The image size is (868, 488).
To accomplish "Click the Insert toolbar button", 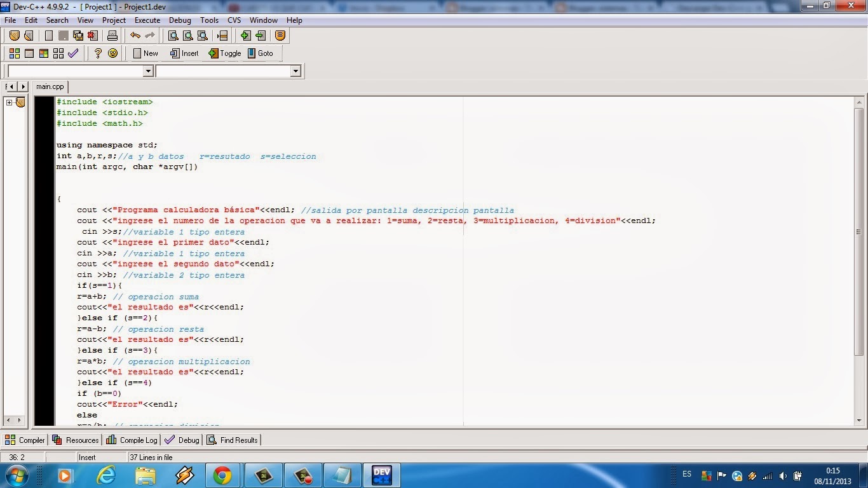I will [x=184, y=53].
